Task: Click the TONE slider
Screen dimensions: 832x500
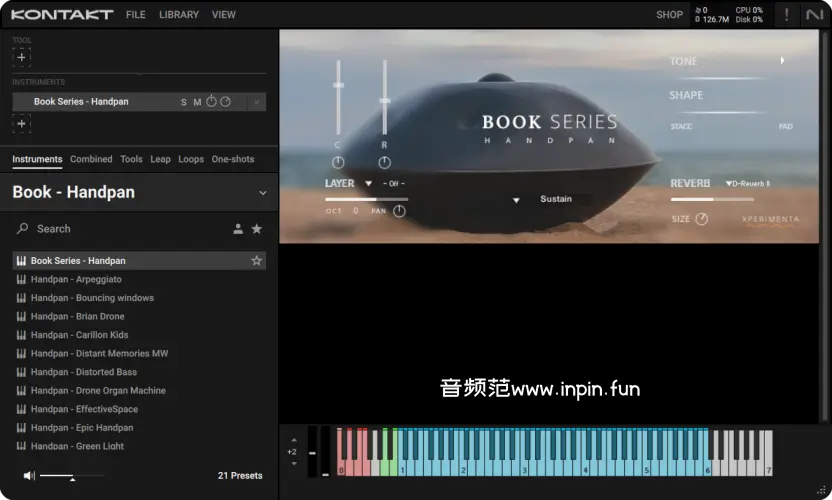Action: pos(721,79)
